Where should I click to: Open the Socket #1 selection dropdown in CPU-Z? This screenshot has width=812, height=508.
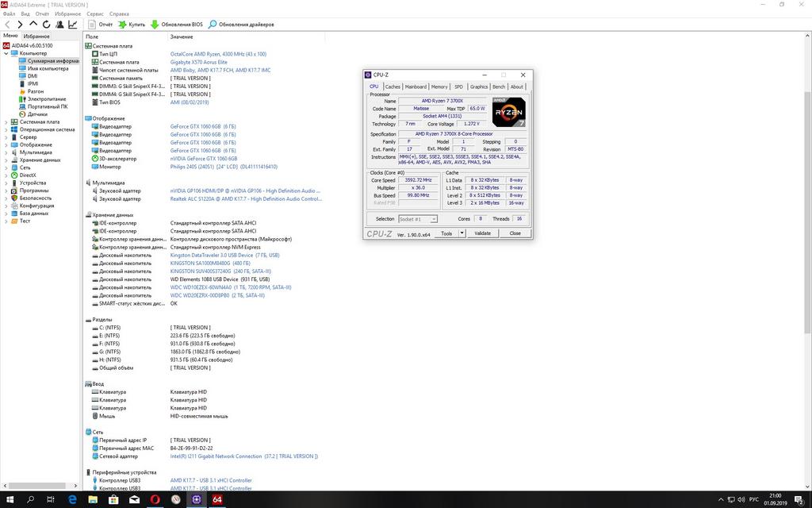point(418,219)
